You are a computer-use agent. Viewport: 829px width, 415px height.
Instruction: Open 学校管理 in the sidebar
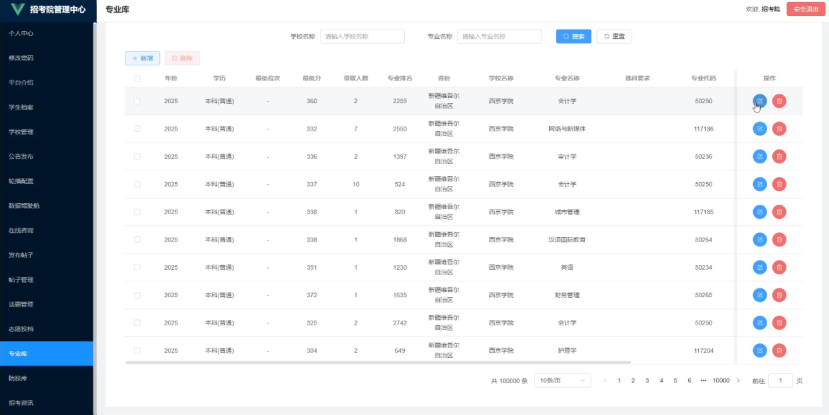click(47, 132)
